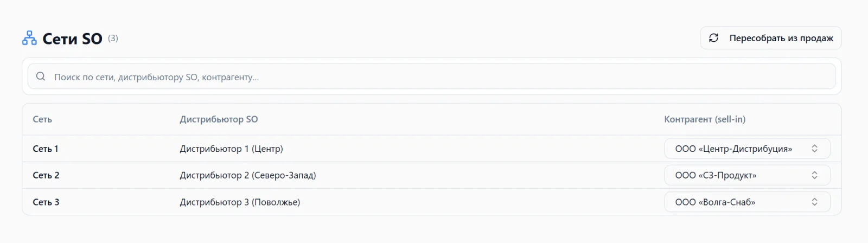Click the magnifier search icon
Image resolution: width=868 pixels, height=243 pixels.
point(41,76)
